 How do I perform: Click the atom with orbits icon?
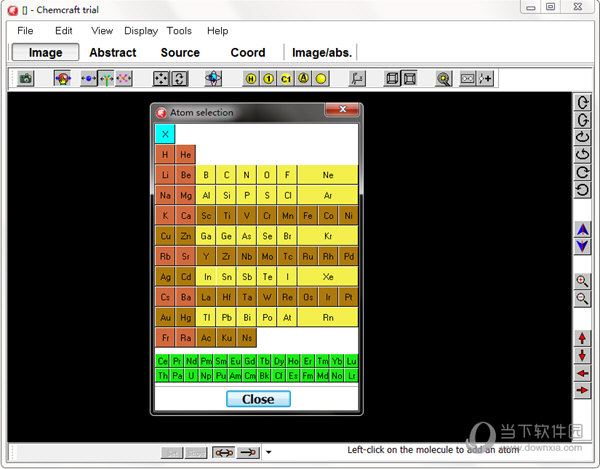[x=213, y=79]
